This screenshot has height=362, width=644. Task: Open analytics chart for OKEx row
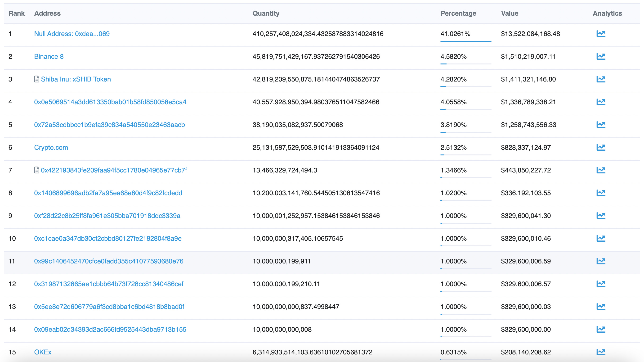[x=601, y=352]
